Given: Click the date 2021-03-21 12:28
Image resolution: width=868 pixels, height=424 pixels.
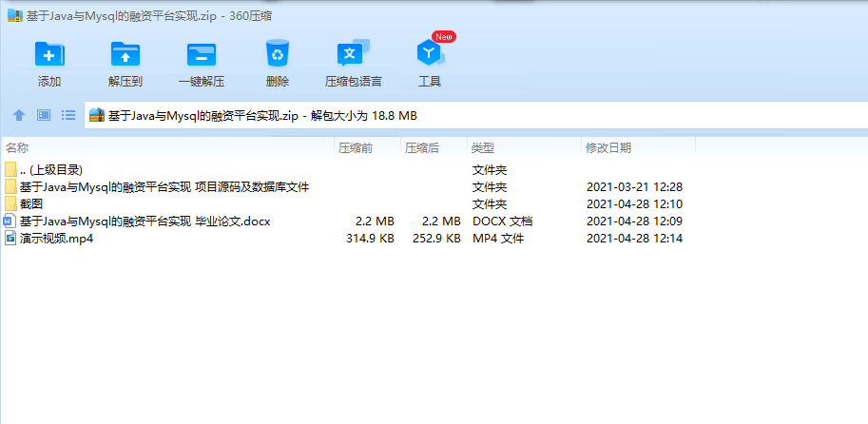Looking at the screenshot, I should 634,187.
